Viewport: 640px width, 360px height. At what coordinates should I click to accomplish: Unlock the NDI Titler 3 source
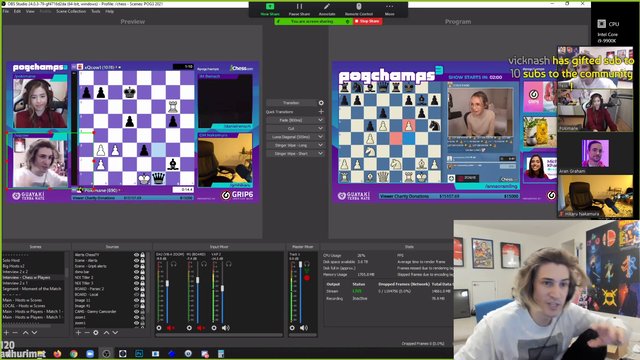click(x=142, y=283)
